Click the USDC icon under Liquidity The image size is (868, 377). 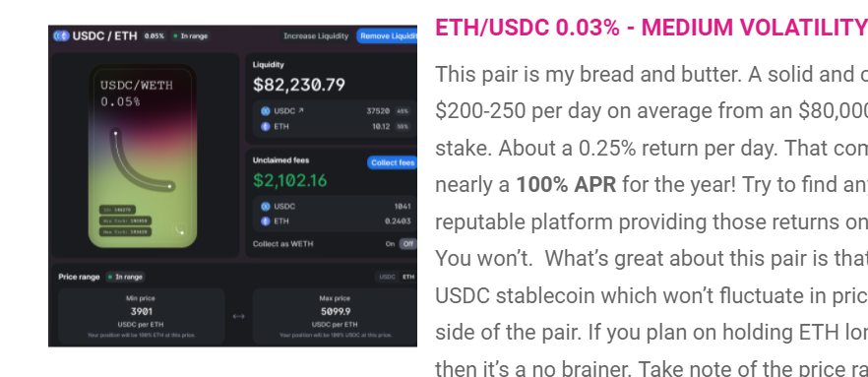coord(265,111)
